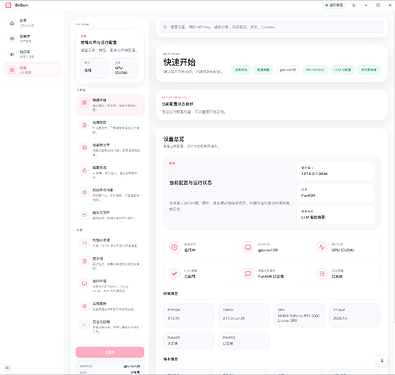Select the 快速开始 item in settings menu
Screen dimensions: 395x375
point(110,105)
